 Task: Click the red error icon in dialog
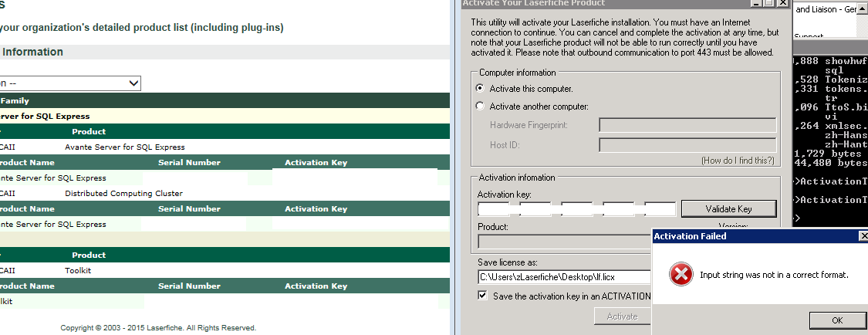tap(681, 274)
